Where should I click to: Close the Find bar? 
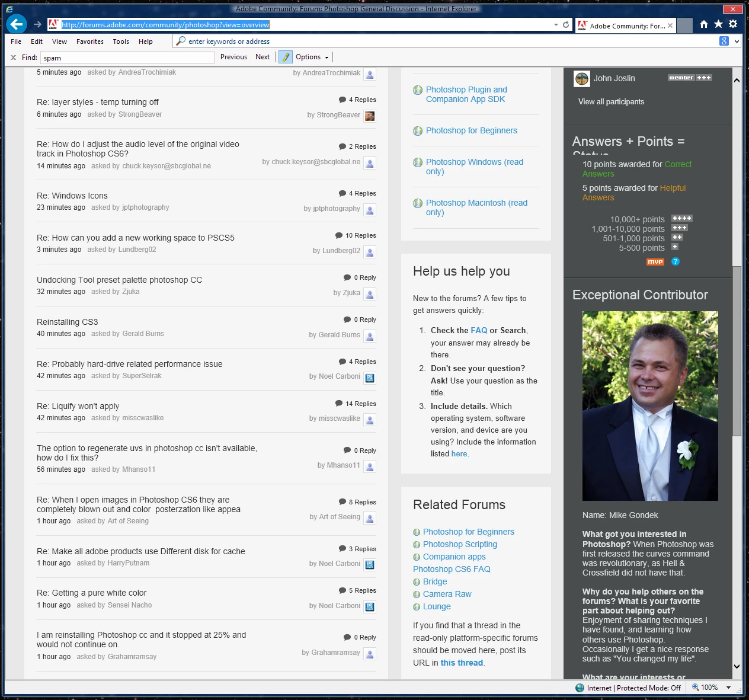pyautogui.click(x=13, y=57)
